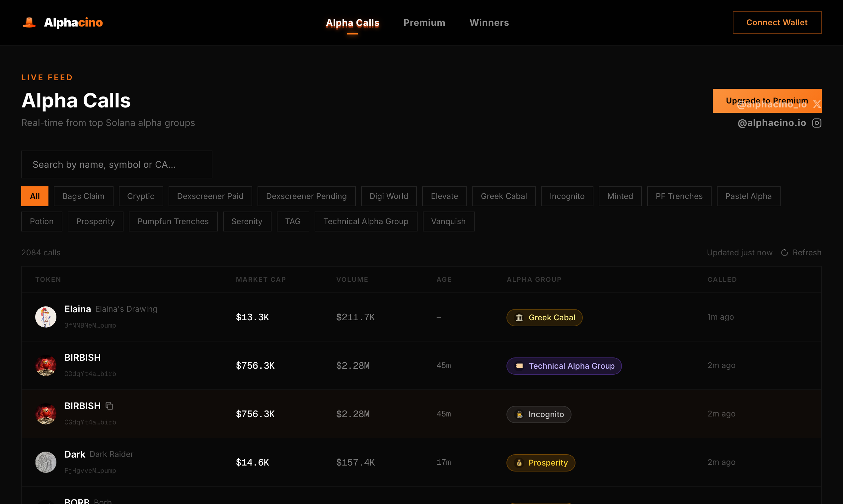
Task: Toggle the Dexscreener Paid filter
Action: tap(210, 196)
